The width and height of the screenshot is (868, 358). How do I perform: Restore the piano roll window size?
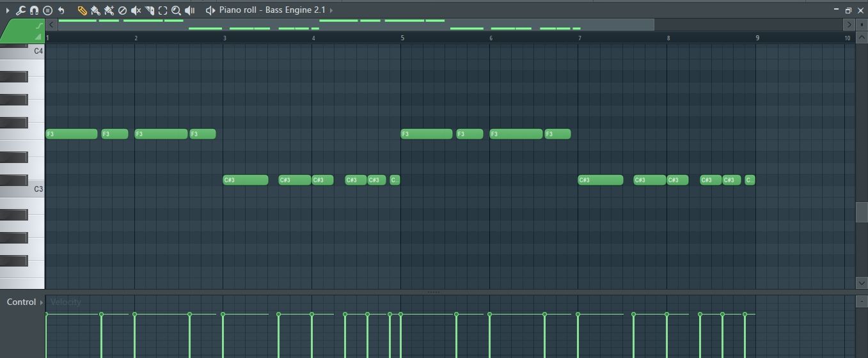[848, 10]
